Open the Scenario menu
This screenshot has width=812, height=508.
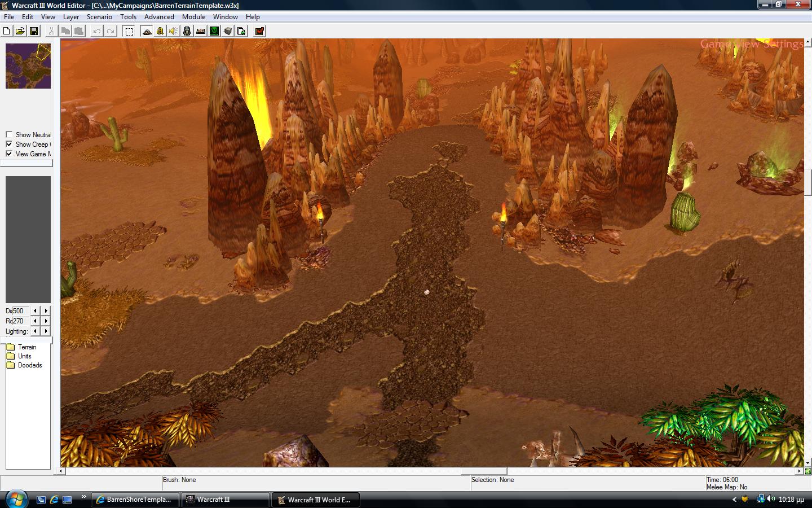[x=99, y=17]
